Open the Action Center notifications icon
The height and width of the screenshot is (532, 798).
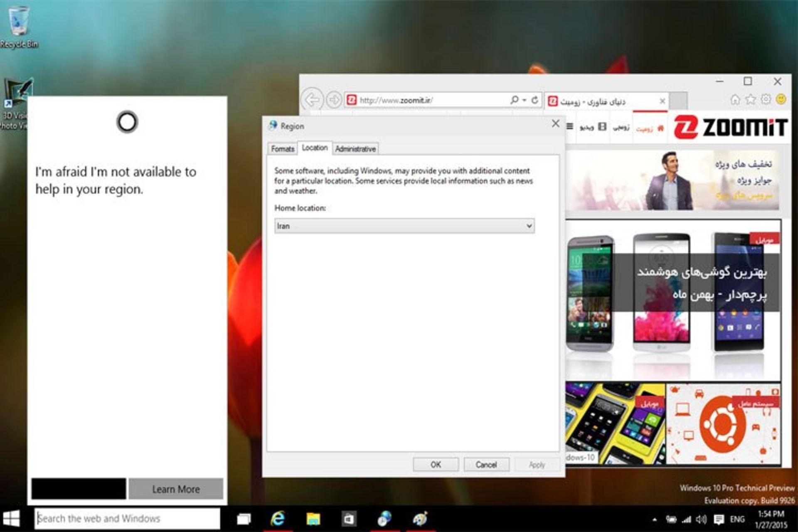click(x=719, y=519)
